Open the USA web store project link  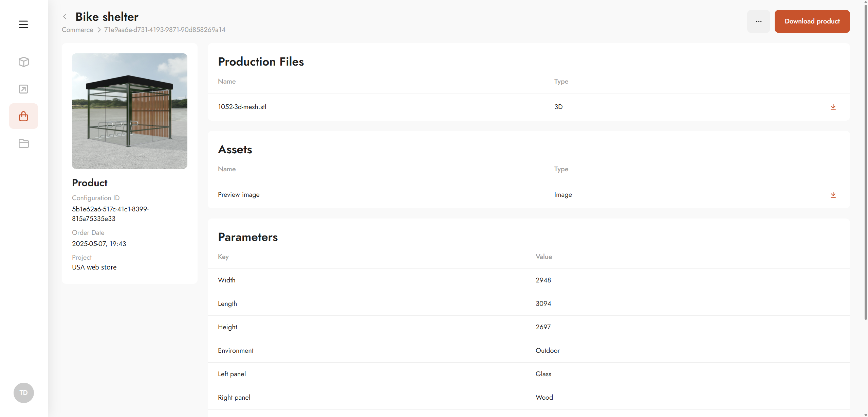[94, 267]
